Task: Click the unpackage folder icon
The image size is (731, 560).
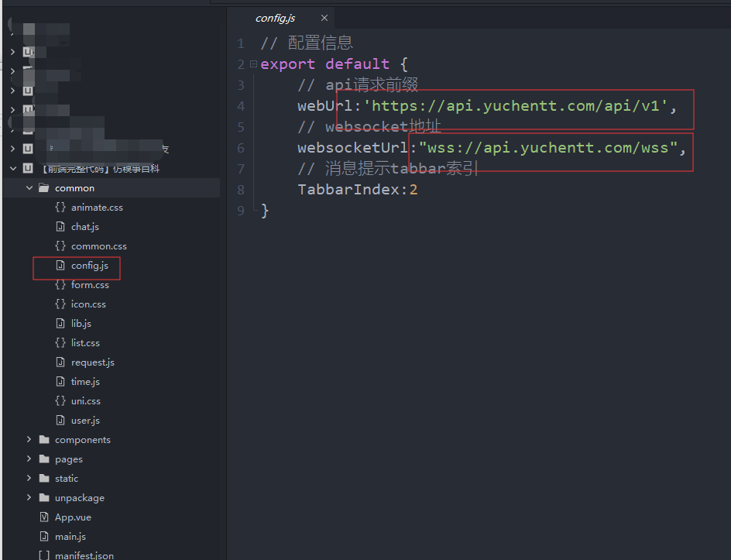Action: click(44, 497)
